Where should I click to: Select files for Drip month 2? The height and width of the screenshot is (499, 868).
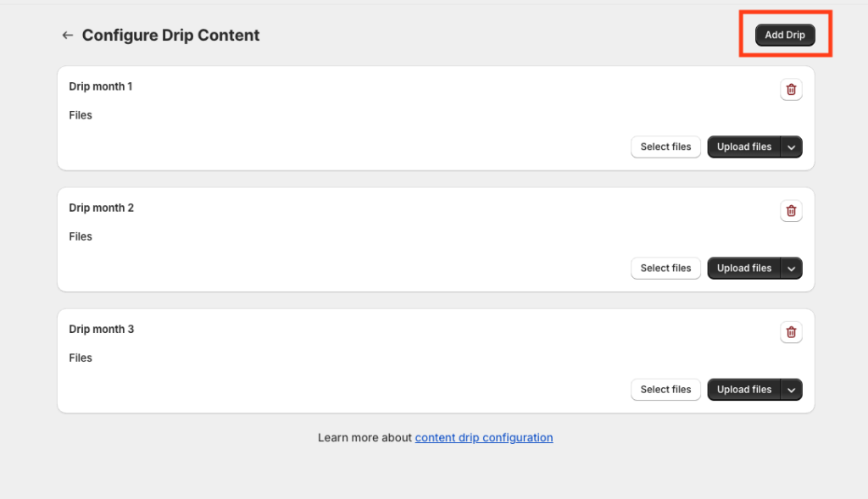point(665,269)
